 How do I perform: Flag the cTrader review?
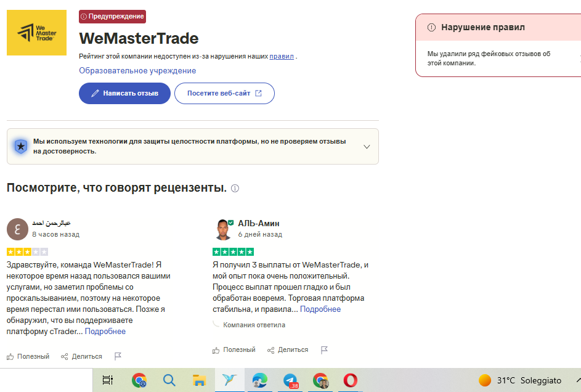point(118,356)
